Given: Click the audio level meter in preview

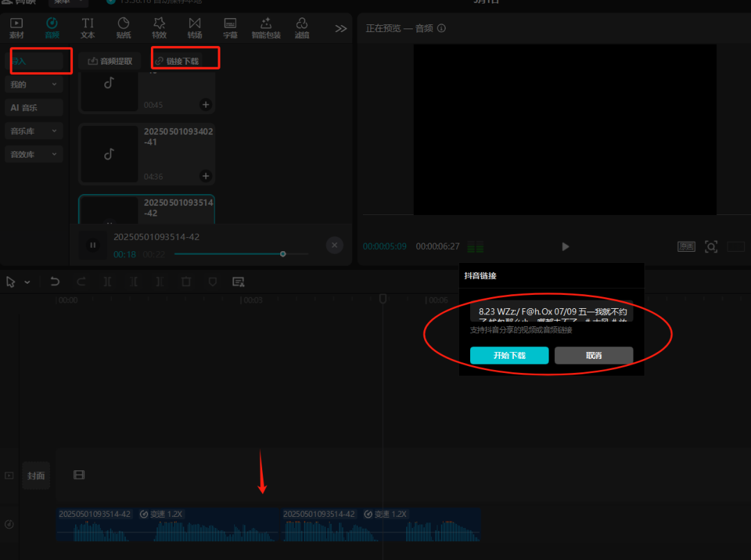Looking at the screenshot, I should tap(476, 247).
